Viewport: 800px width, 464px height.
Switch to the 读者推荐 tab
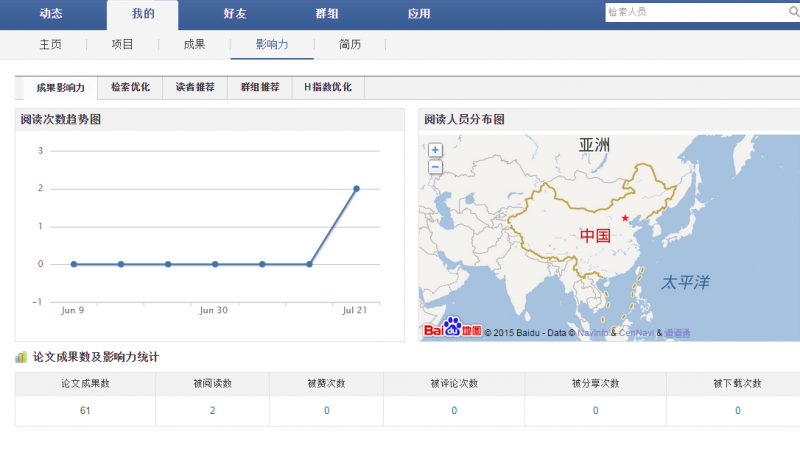point(195,87)
